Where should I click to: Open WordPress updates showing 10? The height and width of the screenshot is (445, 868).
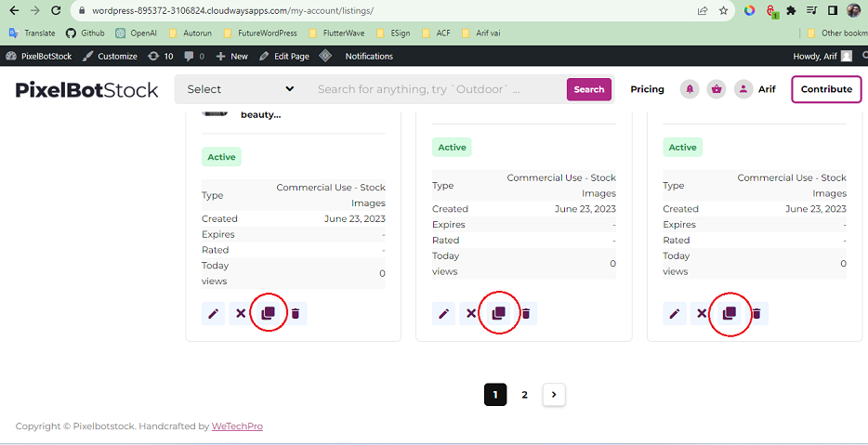click(161, 56)
